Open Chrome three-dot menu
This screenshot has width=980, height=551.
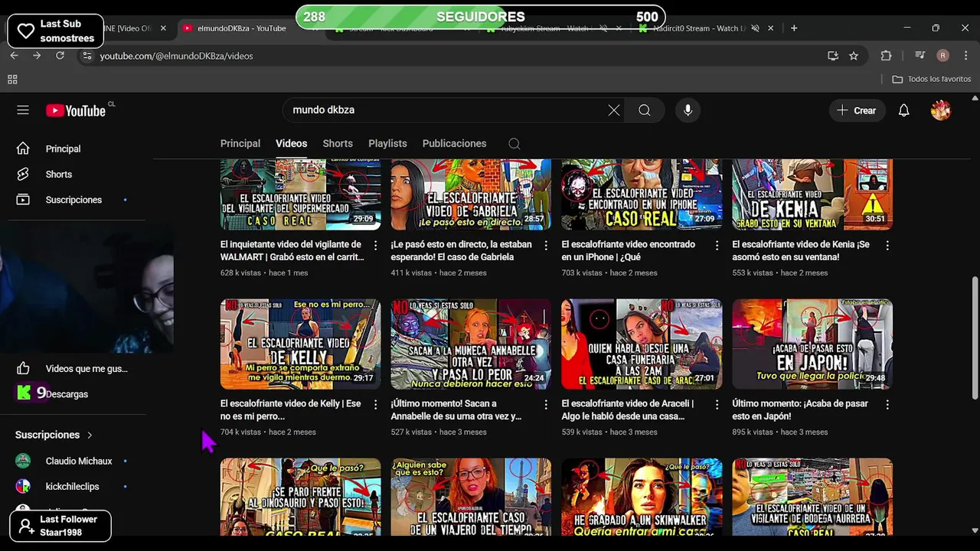[965, 56]
